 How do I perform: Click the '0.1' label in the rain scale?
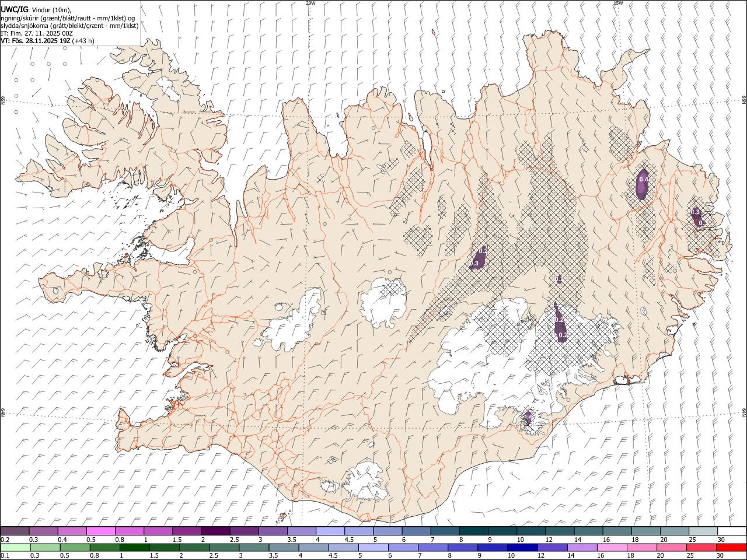[5, 556]
